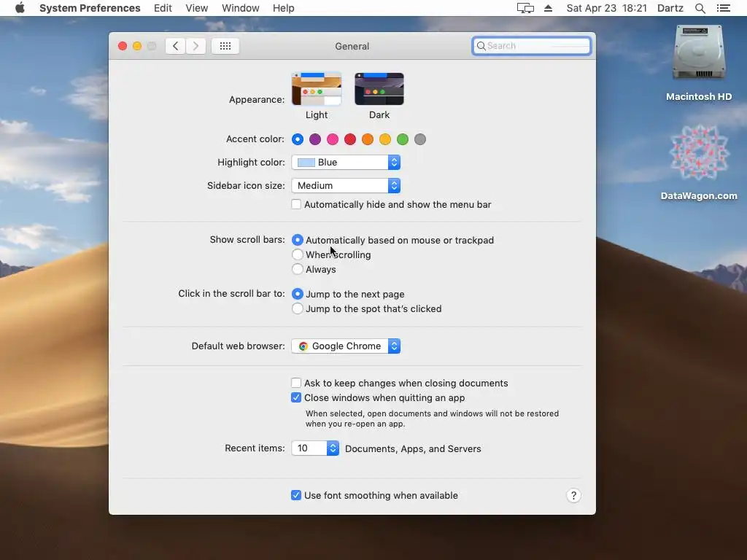Uncheck Close windows when quitting an app
This screenshot has width=747, height=560.
(x=296, y=397)
